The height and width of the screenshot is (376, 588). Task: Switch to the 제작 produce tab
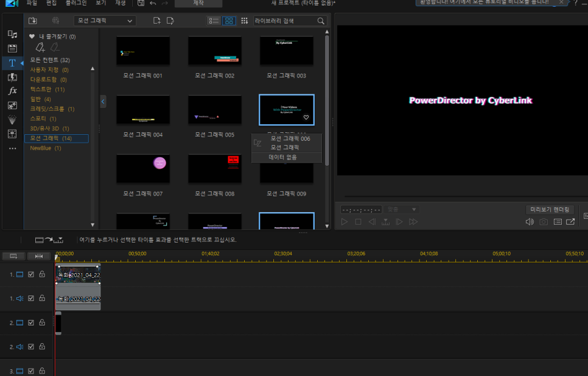coord(198,3)
